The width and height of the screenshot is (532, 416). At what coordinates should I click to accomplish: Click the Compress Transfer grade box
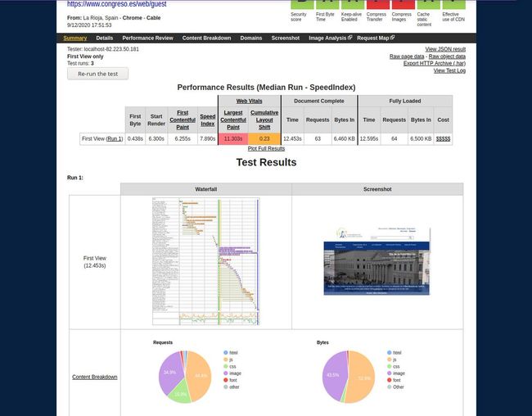(x=376, y=4)
